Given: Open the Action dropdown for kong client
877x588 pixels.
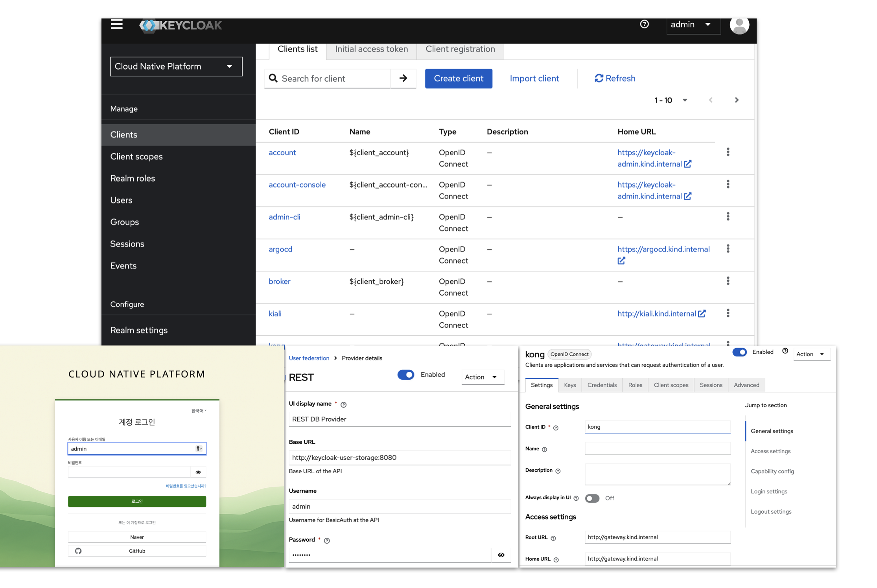Looking at the screenshot, I should (x=811, y=354).
